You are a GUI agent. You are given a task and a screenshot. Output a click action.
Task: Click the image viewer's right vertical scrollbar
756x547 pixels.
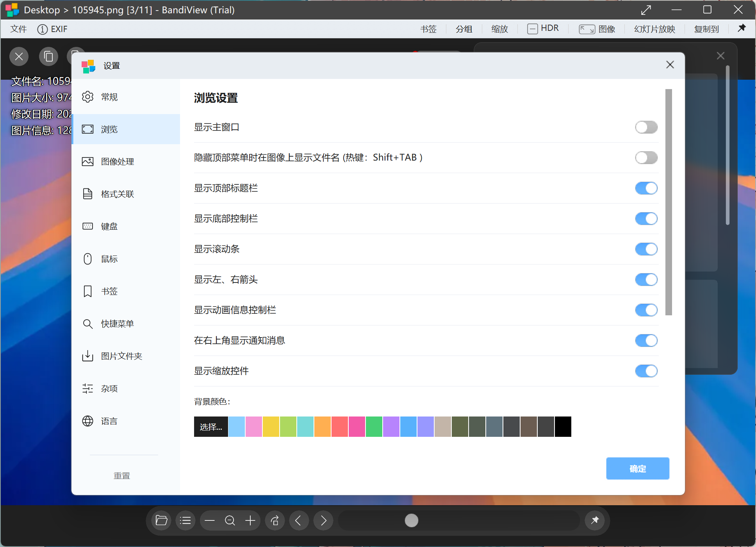727,145
